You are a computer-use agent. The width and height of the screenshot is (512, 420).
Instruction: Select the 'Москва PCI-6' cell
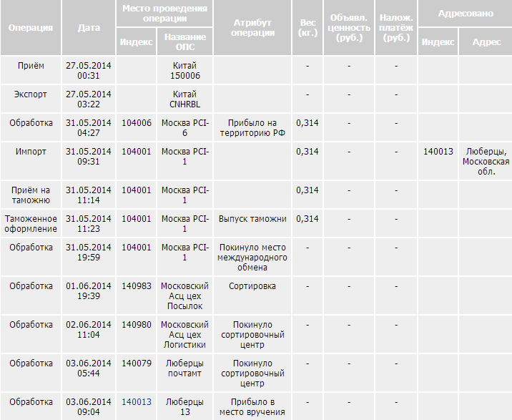pyautogui.click(x=184, y=127)
